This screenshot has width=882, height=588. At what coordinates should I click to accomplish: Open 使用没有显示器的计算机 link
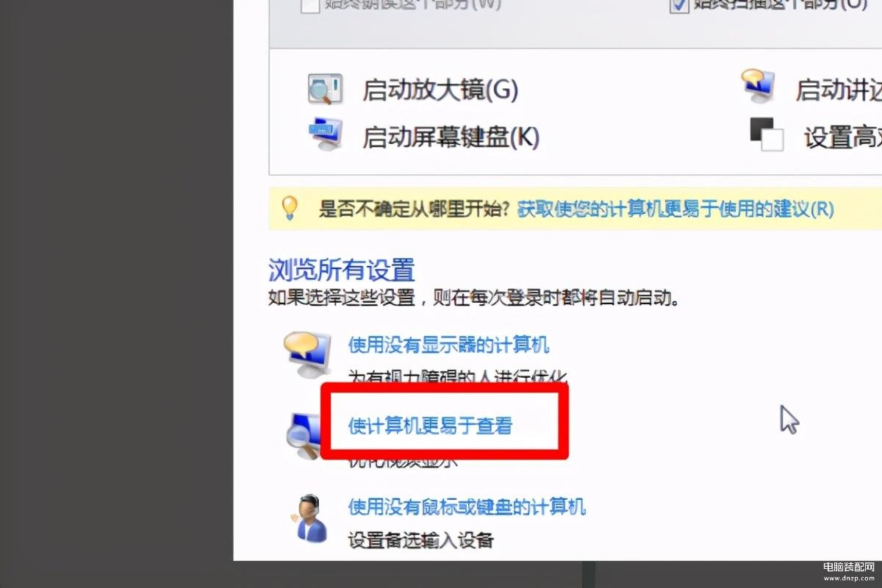448,345
